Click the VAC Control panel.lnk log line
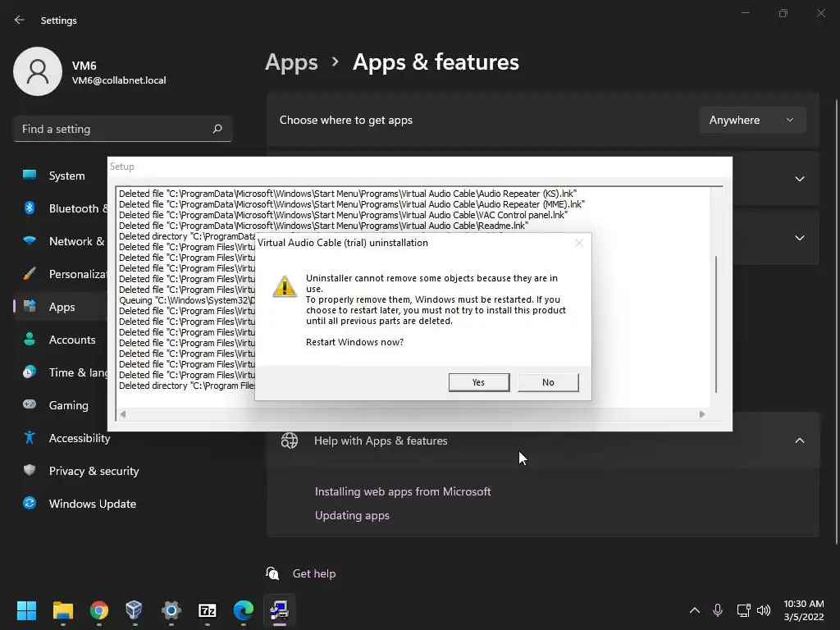Viewport: 840px width, 630px height. pyautogui.click(x=344, y=215)
